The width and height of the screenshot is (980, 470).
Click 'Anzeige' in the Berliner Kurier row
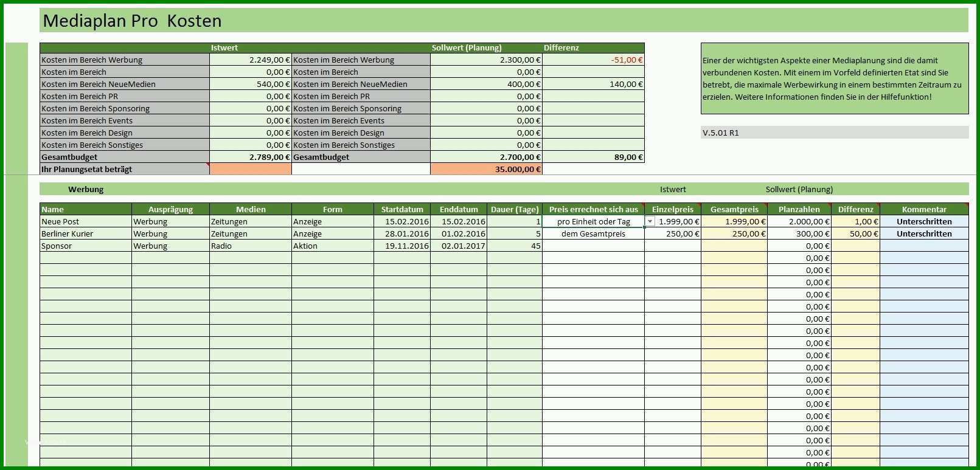[x=333, y=234]
